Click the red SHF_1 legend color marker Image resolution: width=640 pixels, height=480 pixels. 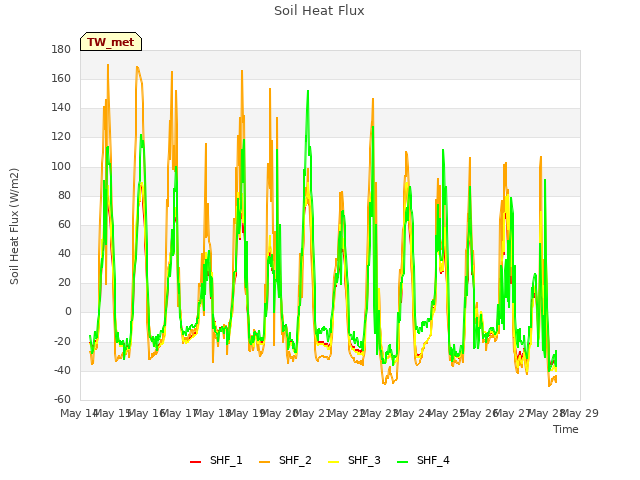pyautogui.click(x=196, y=462)
